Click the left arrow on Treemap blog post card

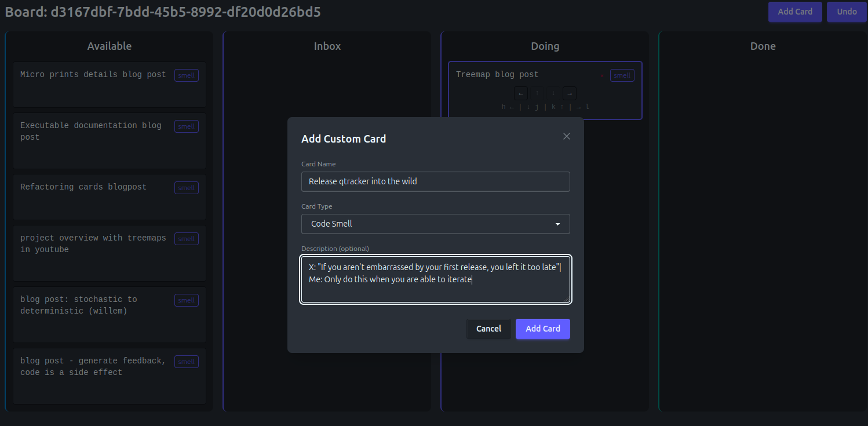point(520,93)
